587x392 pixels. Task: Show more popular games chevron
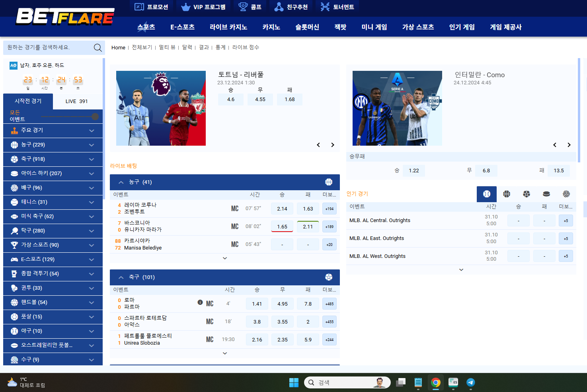[x=461, y=270]
